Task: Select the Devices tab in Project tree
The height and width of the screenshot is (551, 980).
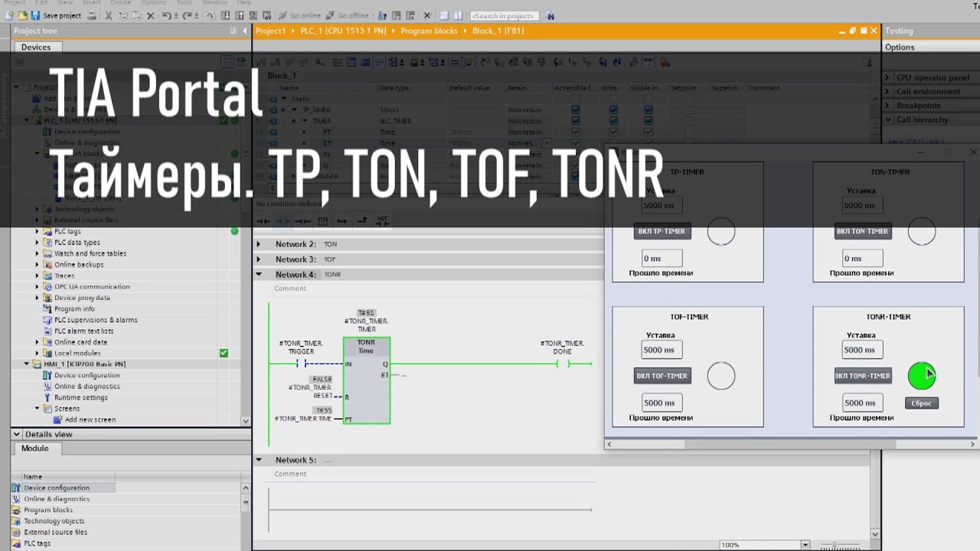Action: [36, 47]
